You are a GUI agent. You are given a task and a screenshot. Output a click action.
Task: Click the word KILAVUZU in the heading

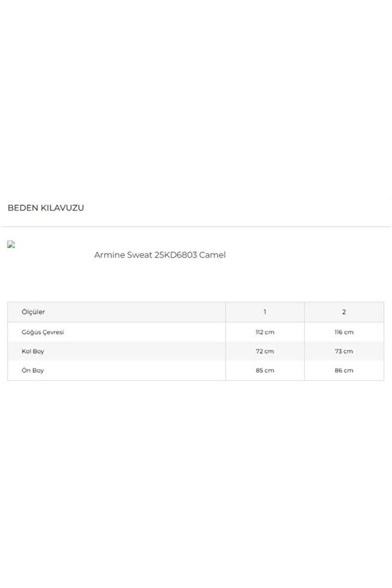(x=62, y=208)
